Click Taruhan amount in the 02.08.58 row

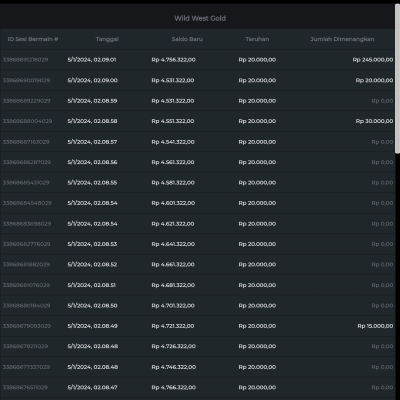click(x=257, y=121)
